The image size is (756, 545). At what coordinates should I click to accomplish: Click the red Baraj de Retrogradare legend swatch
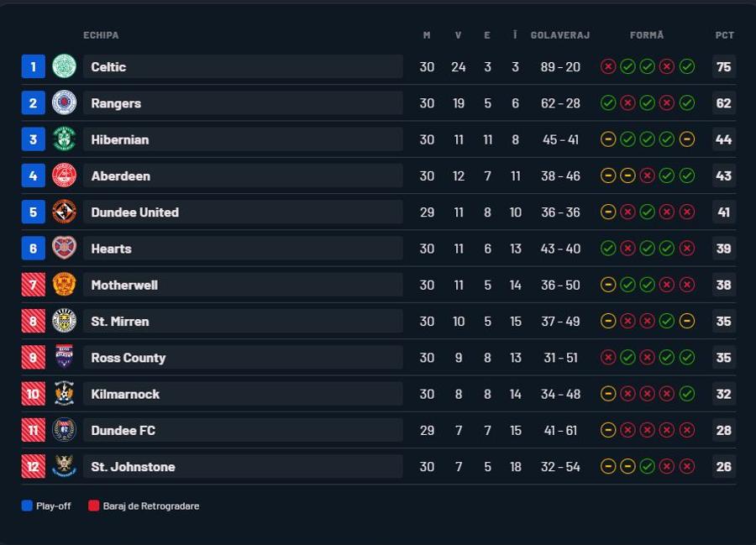point(93,506)
